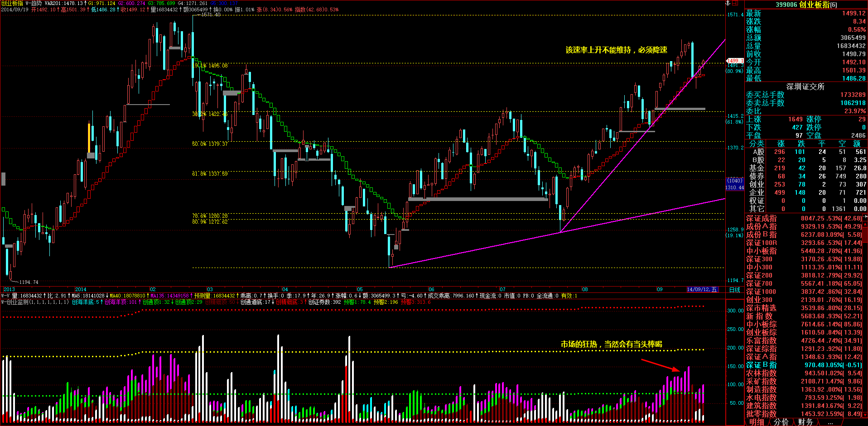Click the 14/09/12 date marker on timeline
The width and height of the screenshot is (868, 426).
tap(702, 289)
